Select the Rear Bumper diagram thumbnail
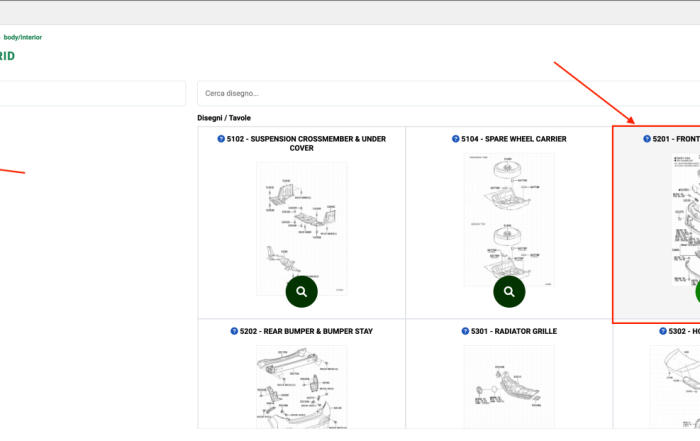This screenshot has height=441, width=700. click(x=301, y=387)
